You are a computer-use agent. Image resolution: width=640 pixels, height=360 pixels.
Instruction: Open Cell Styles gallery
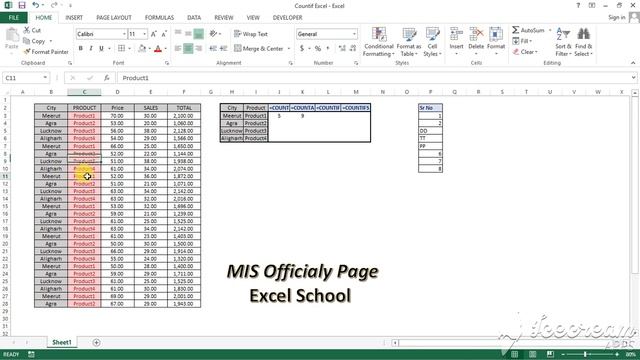point(432,42)
